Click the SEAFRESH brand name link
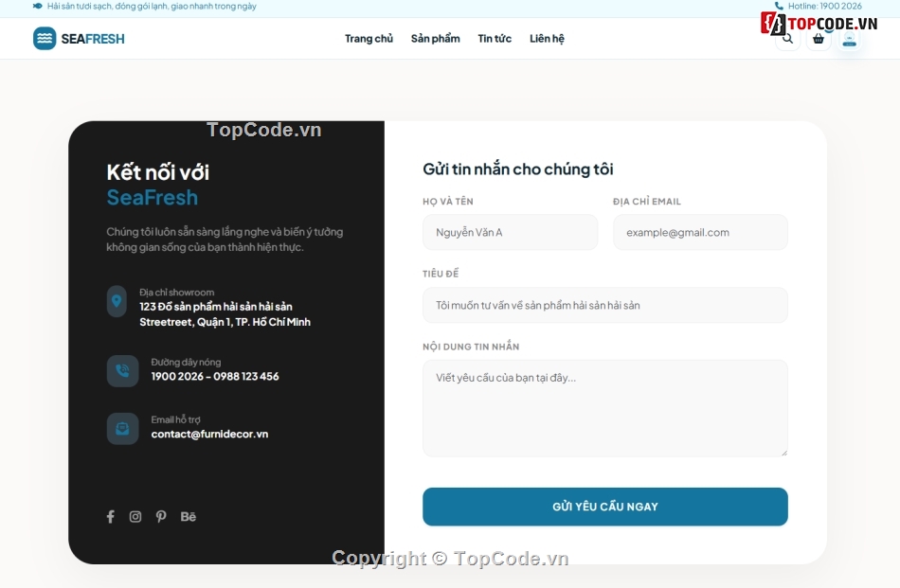 pyautogui.click(x=93, y=39)
